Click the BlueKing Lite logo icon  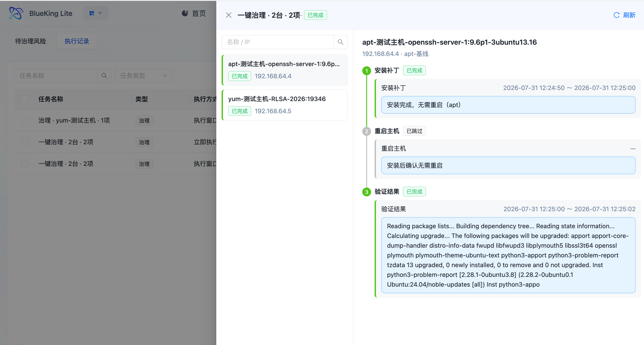[x=16, y=13]
